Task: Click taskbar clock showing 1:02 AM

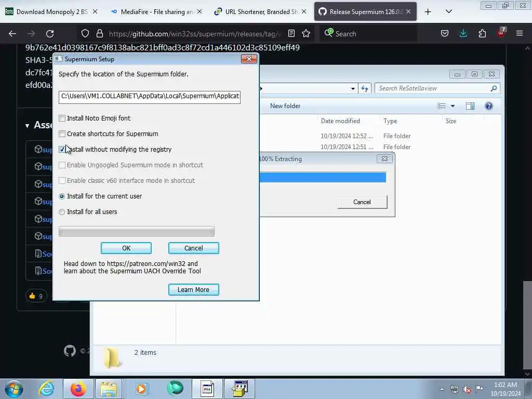Action: pyautogui.click(x=505, y=389)
